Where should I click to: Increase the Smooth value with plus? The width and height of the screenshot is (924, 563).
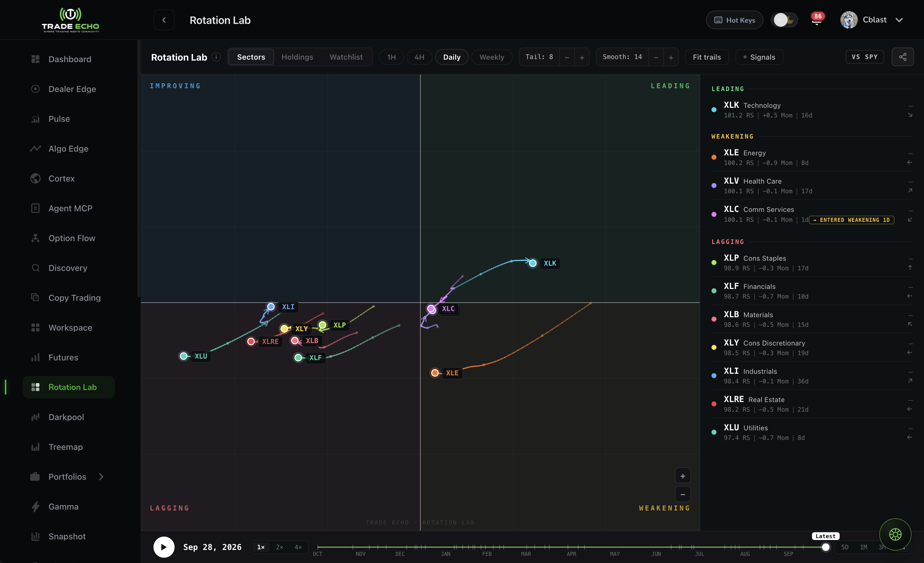click(x=671, y=57)
